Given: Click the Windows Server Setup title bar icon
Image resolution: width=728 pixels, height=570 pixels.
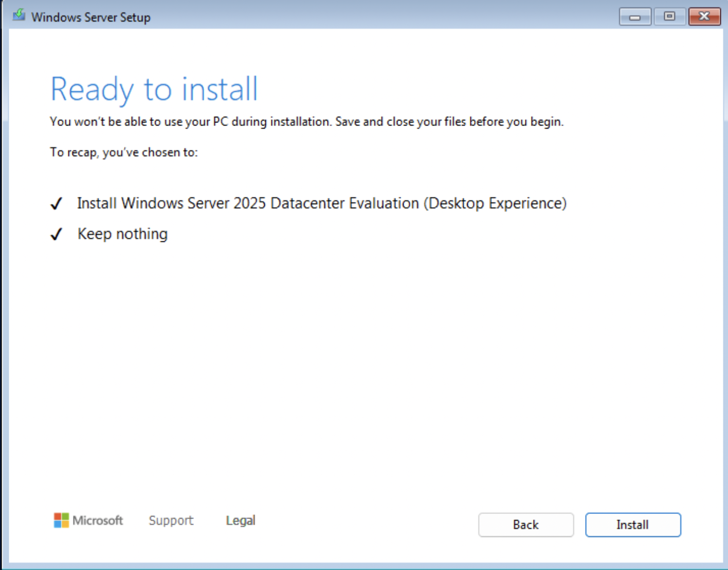Looking at the screenshot, I should tap(19, 16).
